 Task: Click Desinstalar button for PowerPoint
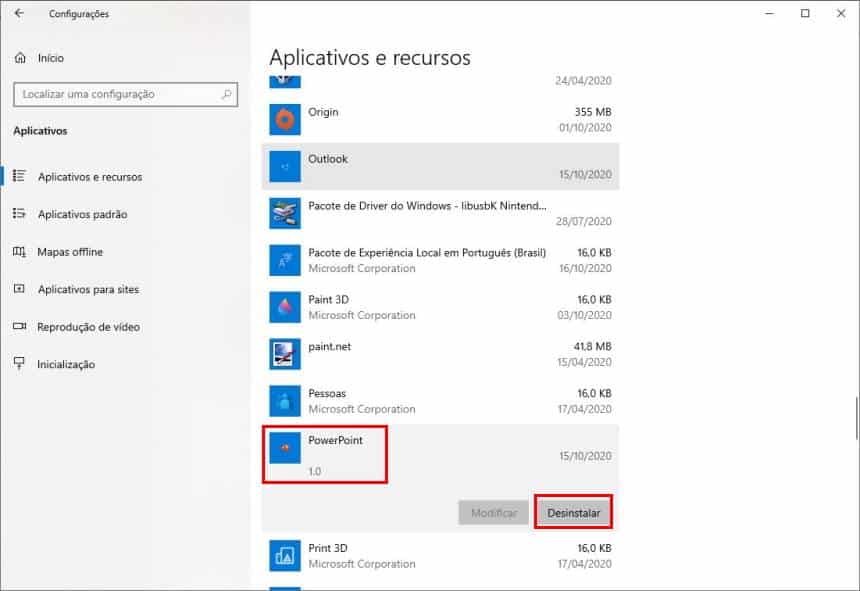[573, 513]
